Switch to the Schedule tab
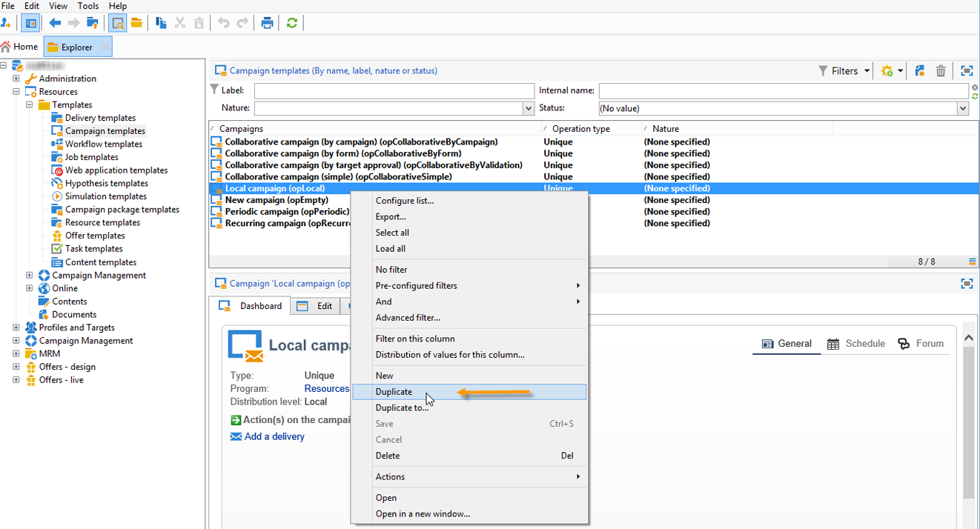Viewport: 980px width, 529px height. 856,344
